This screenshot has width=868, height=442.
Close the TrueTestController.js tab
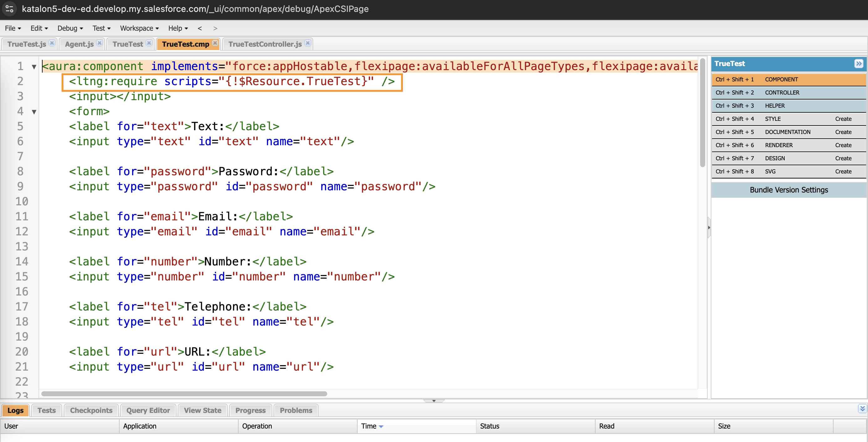307,43
